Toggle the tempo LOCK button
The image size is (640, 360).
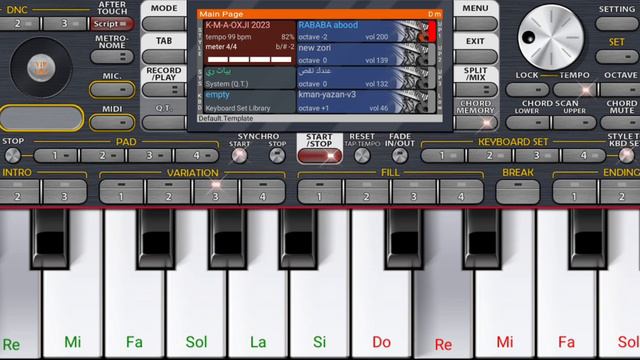click(527, 89)
